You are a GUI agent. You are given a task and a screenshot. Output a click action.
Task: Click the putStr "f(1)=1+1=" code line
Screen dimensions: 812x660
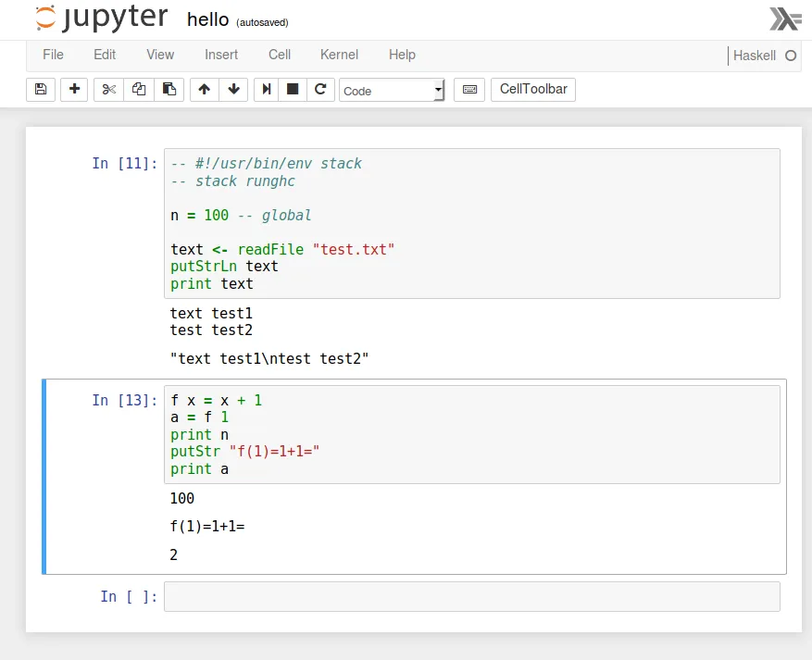click(x=245, y=452)
